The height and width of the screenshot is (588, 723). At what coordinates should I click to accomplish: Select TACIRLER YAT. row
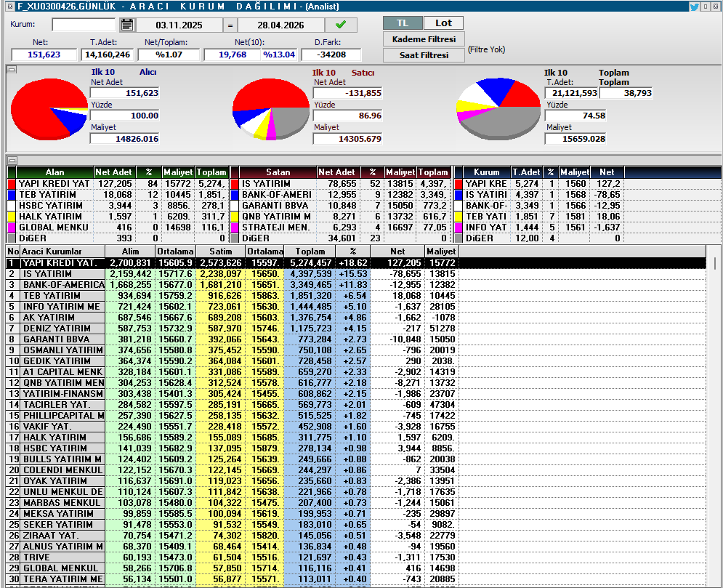coord(356,405)
